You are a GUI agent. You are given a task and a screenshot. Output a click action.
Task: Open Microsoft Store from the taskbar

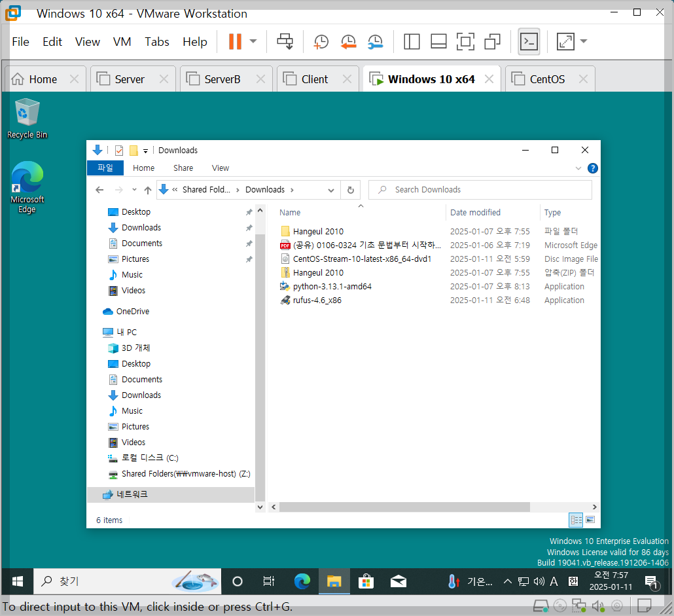pyautogui.click(x=366, y=581)
